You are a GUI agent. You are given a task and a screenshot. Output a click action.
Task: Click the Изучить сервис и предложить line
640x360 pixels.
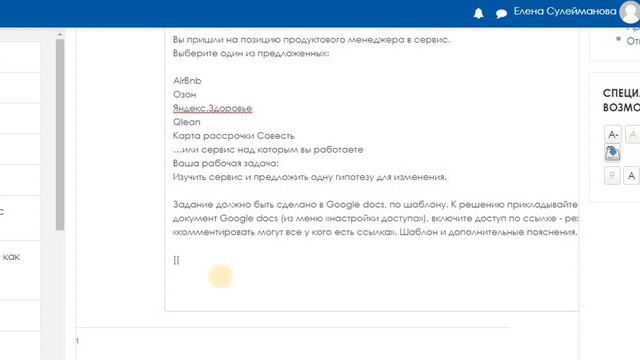point(310,177)
